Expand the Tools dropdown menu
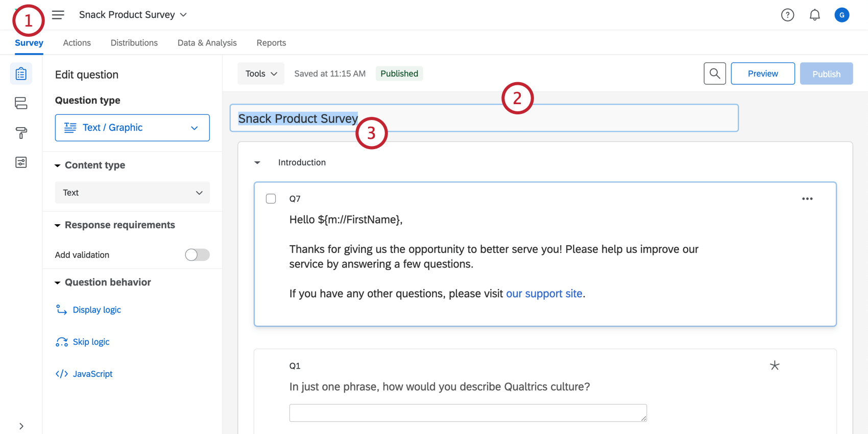868x434 pixels. click(x=261, y=74)
